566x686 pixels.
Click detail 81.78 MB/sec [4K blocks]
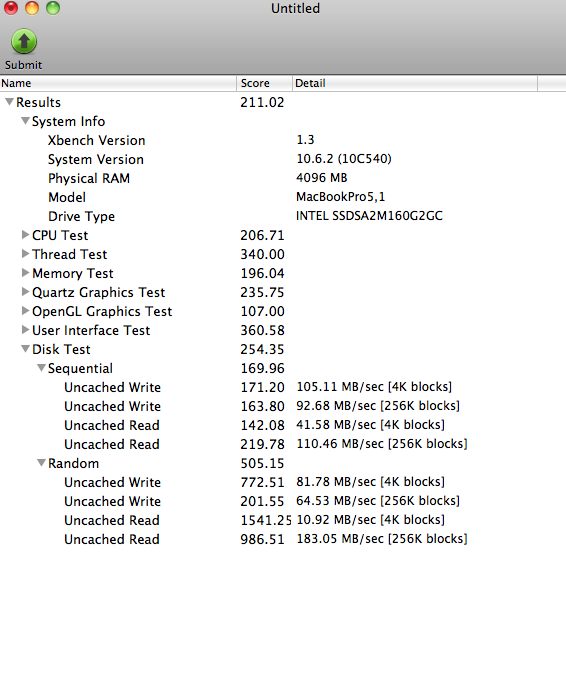pyautogui.click(x=370, y=482)
